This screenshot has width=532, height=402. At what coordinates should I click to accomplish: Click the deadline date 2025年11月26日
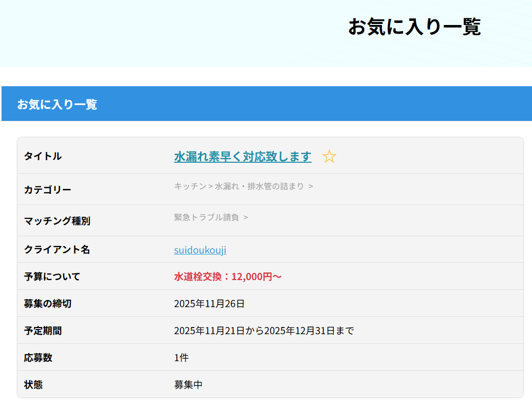point(209,304)
